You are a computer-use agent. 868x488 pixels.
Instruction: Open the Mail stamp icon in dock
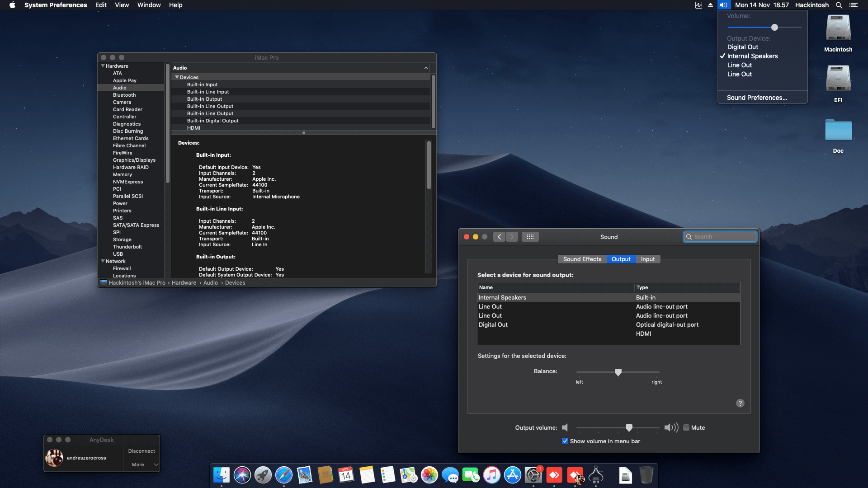coord(305,475)
